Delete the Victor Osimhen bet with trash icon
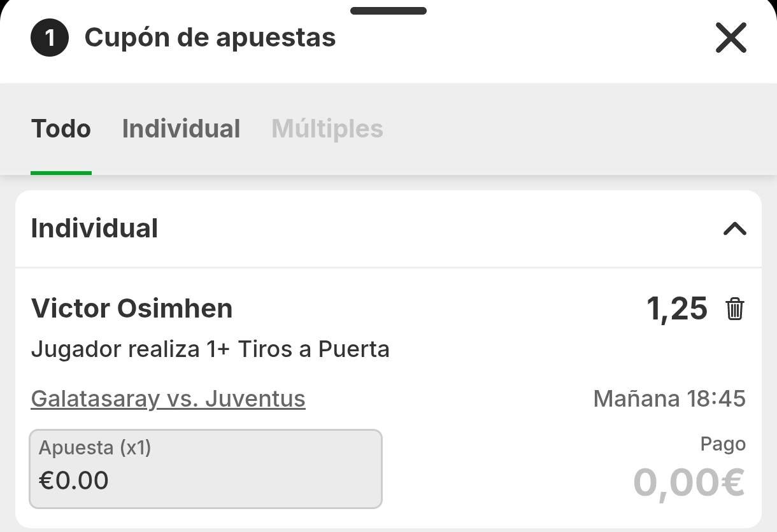Screen dimensions: 777x532 (734, 309)
